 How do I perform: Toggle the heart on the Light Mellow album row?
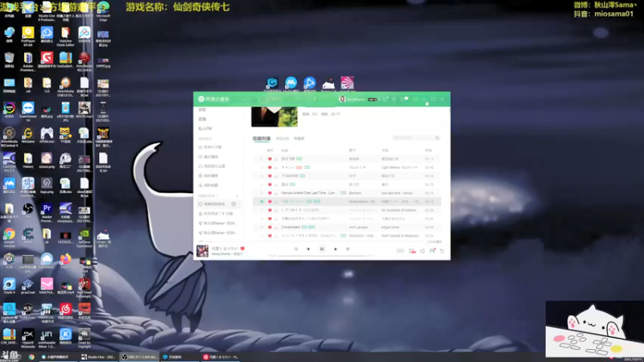[270, 167]
